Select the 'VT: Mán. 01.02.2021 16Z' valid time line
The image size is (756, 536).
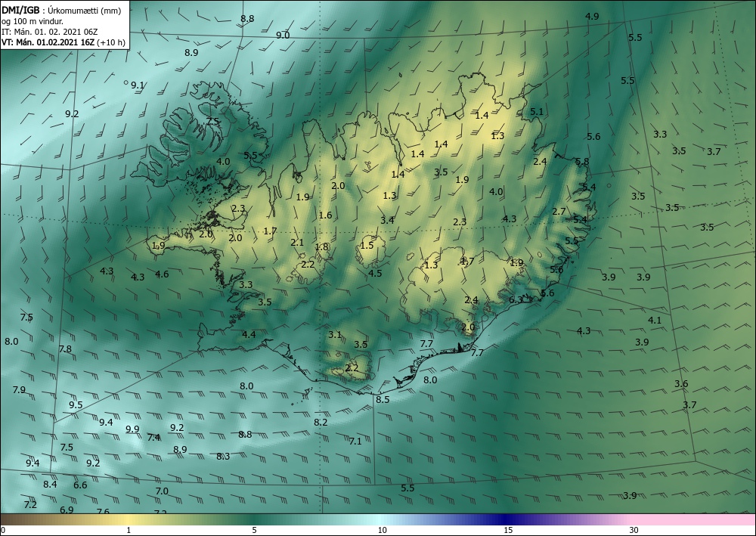[48, 42]
